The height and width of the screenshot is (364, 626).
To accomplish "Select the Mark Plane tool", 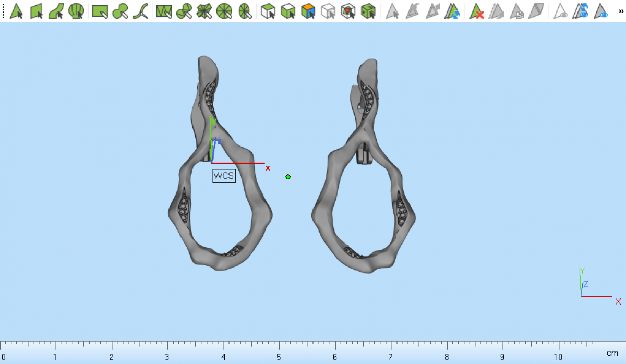I will click(36, 11).
